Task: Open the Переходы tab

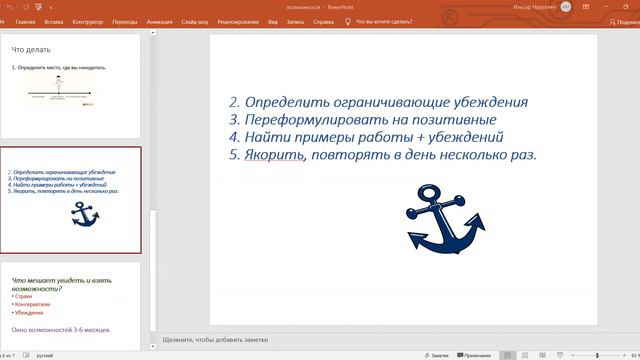Action: pos(125,22)
